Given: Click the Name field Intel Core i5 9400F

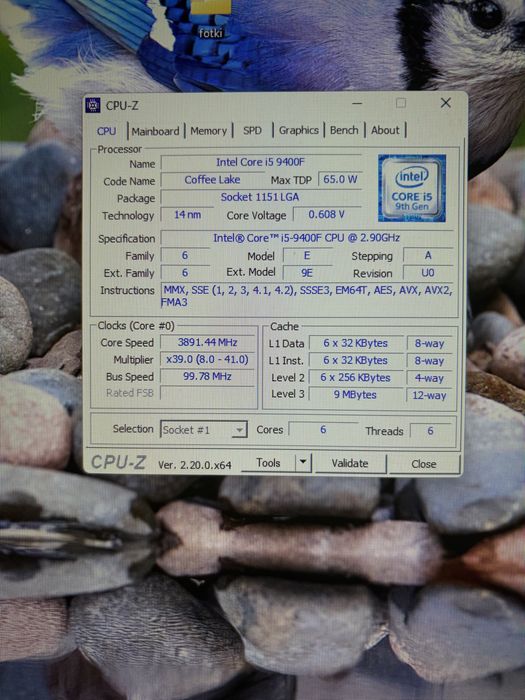Looking at the screenshot, I should pyautogui.click(x=261, y=162).
